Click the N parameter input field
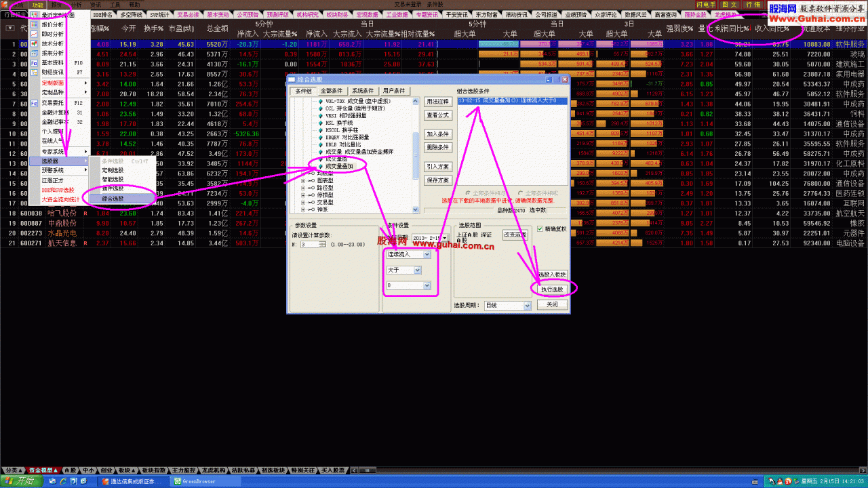This screenshot has height=488, width=868. click(309, 244)
